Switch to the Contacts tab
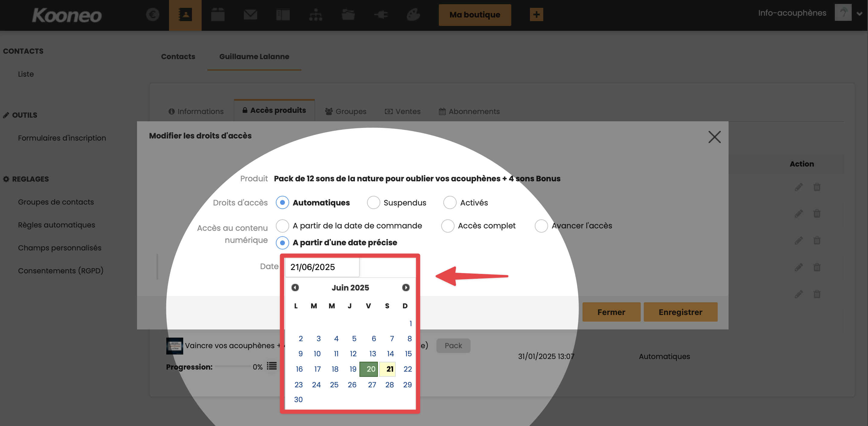The height and width of the screenshot is (426, 868). coord(178,57)
